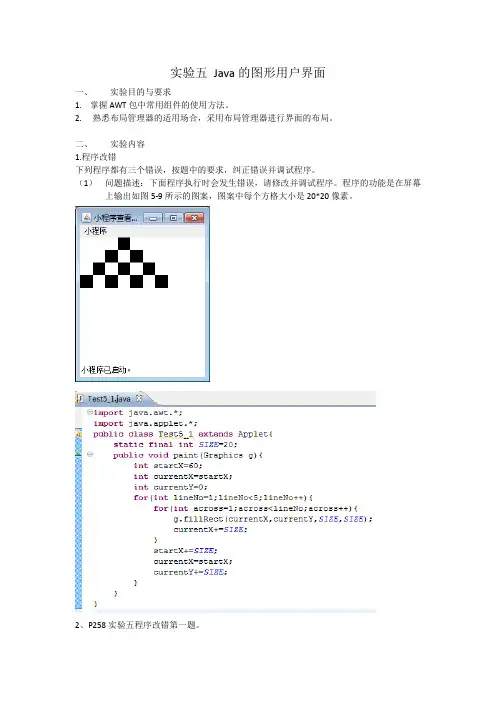496x702 pixels.
Task: Click the line import java.awt.*;
Action: click(x=137, y=412)
